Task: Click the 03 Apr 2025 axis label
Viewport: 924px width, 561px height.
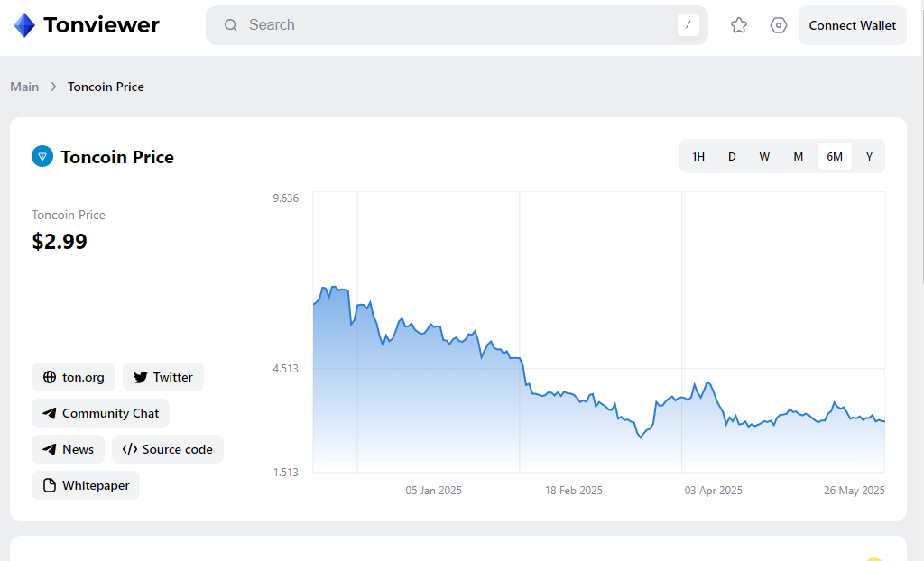Action: click(x=713, y=491)
